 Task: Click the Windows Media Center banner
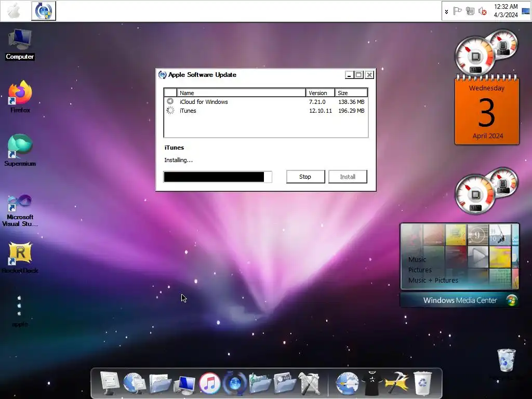[460, 300]
